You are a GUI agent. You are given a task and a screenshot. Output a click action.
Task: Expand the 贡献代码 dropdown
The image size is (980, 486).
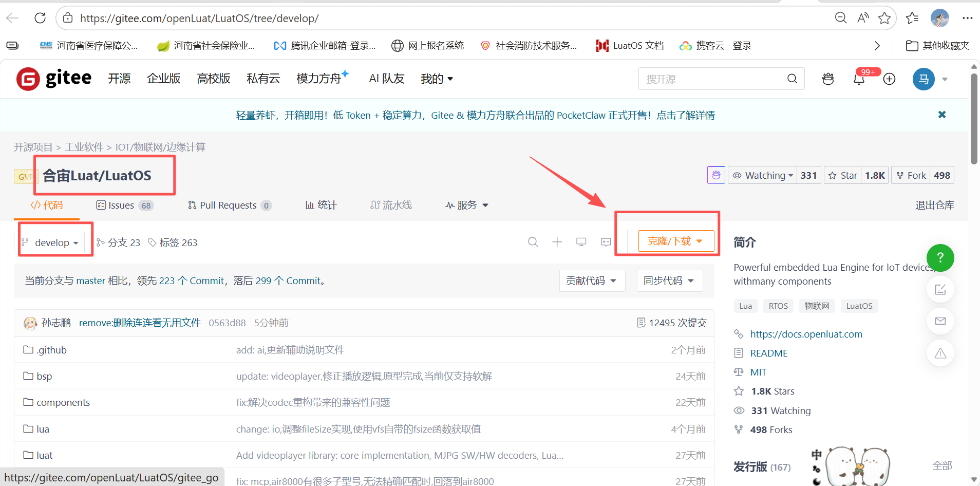pos(592,281)
